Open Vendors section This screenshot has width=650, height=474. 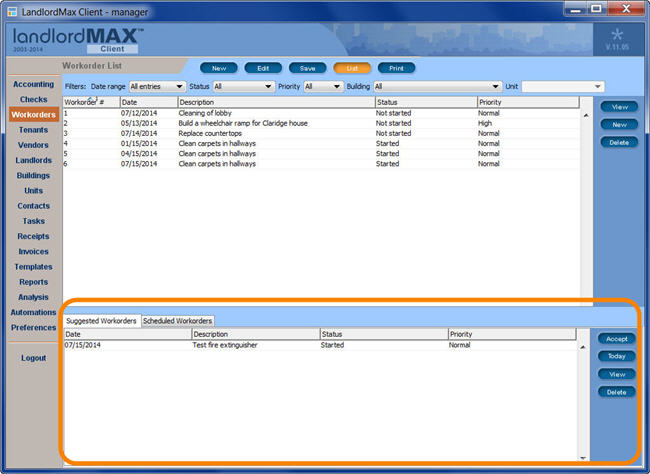click(x=34, y=145)
